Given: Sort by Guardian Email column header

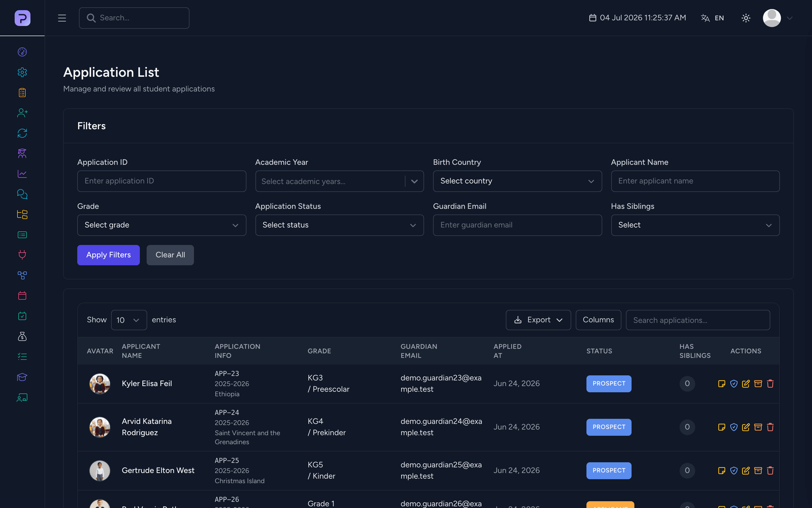Looking at the screenshot, I should pos(419,351).
